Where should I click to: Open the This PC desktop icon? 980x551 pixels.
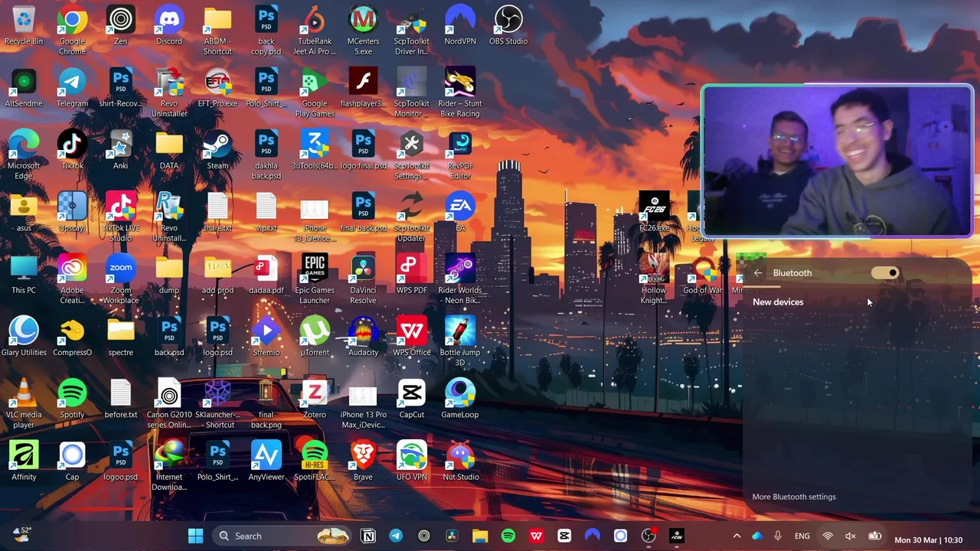point(24,274)
